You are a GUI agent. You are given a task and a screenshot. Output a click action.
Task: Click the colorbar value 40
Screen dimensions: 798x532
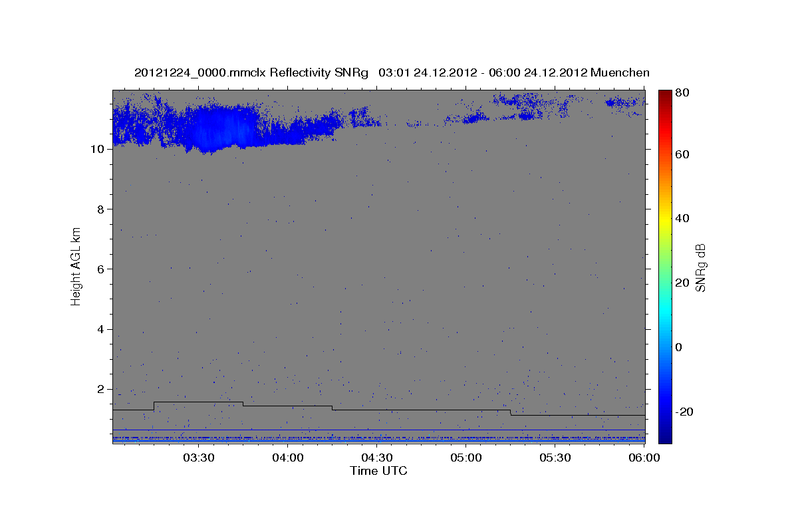pos(684,218)
